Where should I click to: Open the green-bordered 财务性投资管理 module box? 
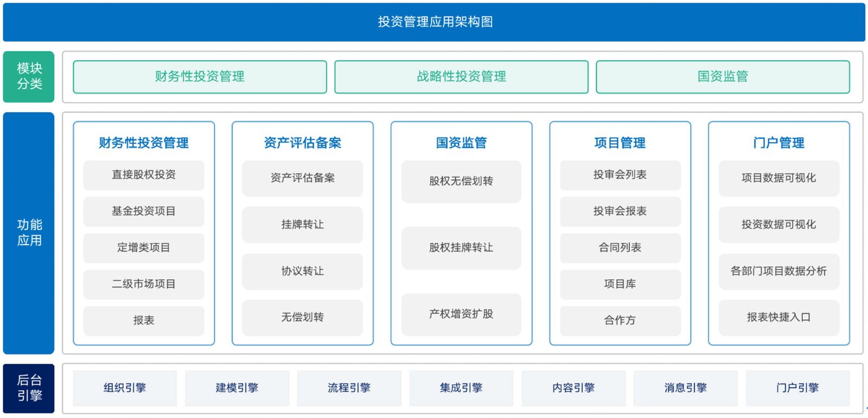coord(200,77)
